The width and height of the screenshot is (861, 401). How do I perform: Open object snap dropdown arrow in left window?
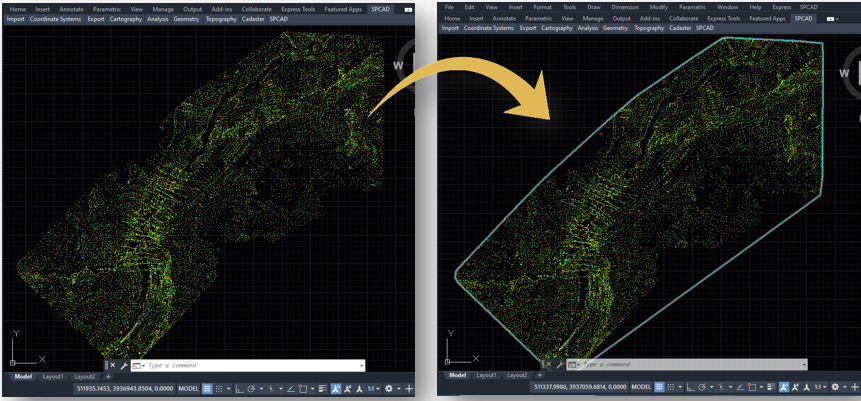click(x=312, y=388)
